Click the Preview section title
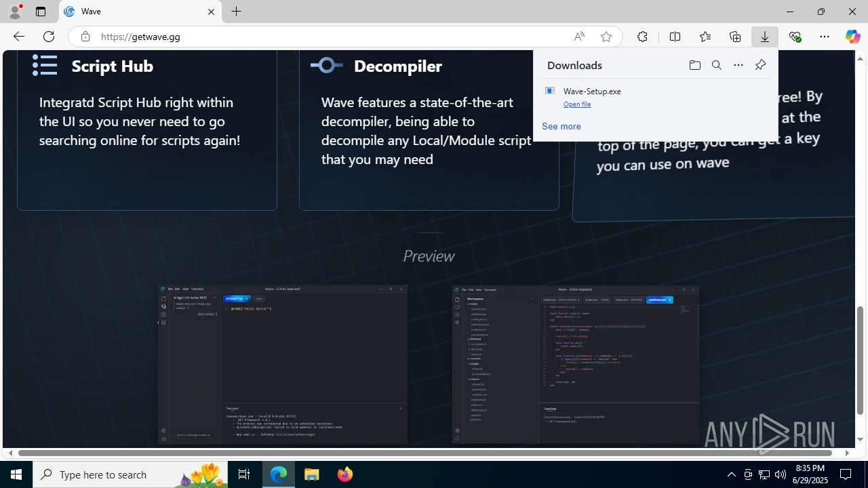The image size is (868, 488). 429,256
